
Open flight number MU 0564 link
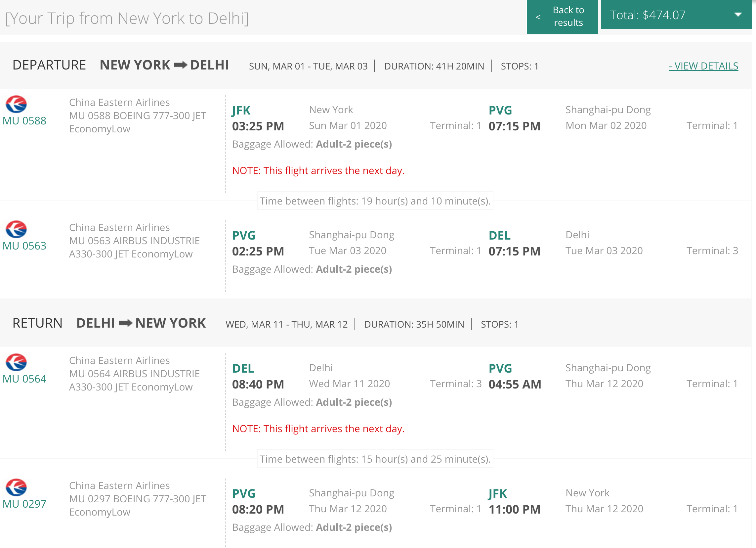coord(24,379)
